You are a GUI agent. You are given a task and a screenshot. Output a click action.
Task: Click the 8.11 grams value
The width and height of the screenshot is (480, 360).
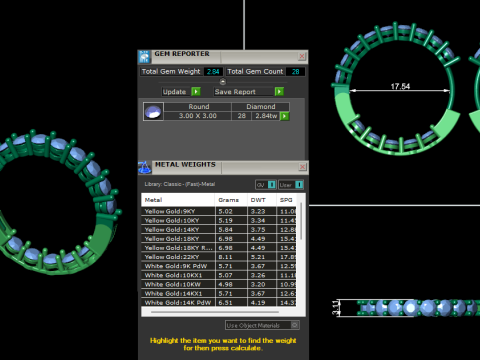click(225, 257)
